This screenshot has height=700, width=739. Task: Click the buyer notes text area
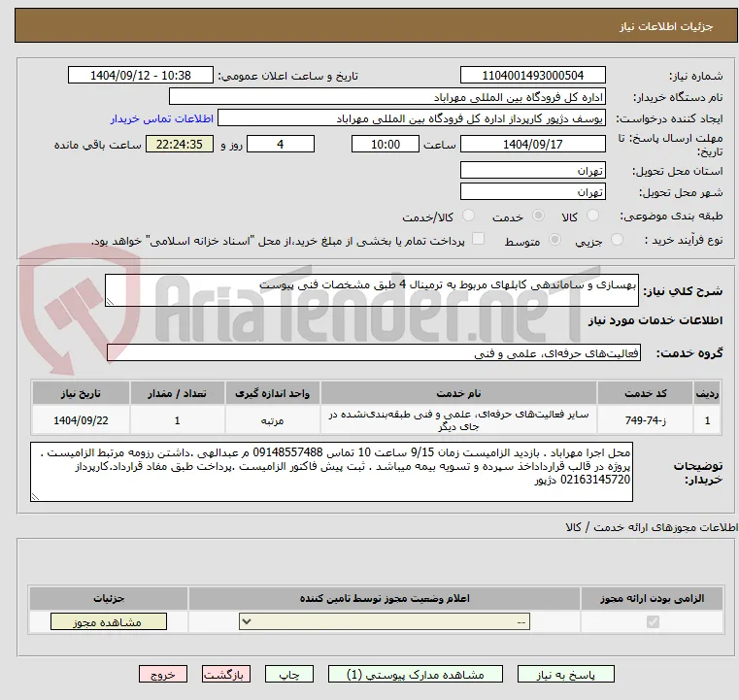click(x=331, y=472)
